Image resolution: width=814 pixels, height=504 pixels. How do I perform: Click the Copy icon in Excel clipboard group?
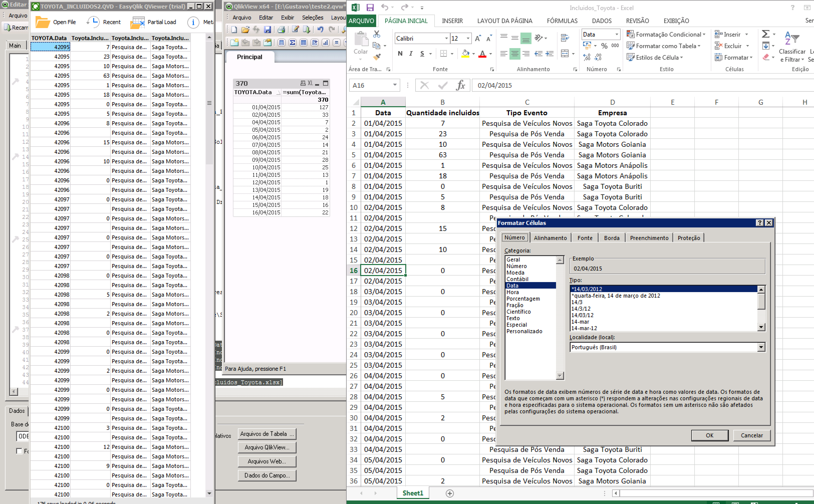[x=376, y=46]
